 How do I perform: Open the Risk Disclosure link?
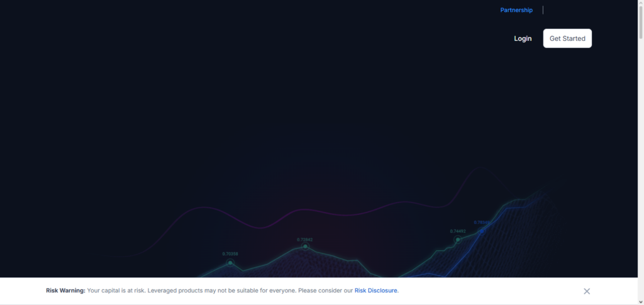click(x=376, y=291)
